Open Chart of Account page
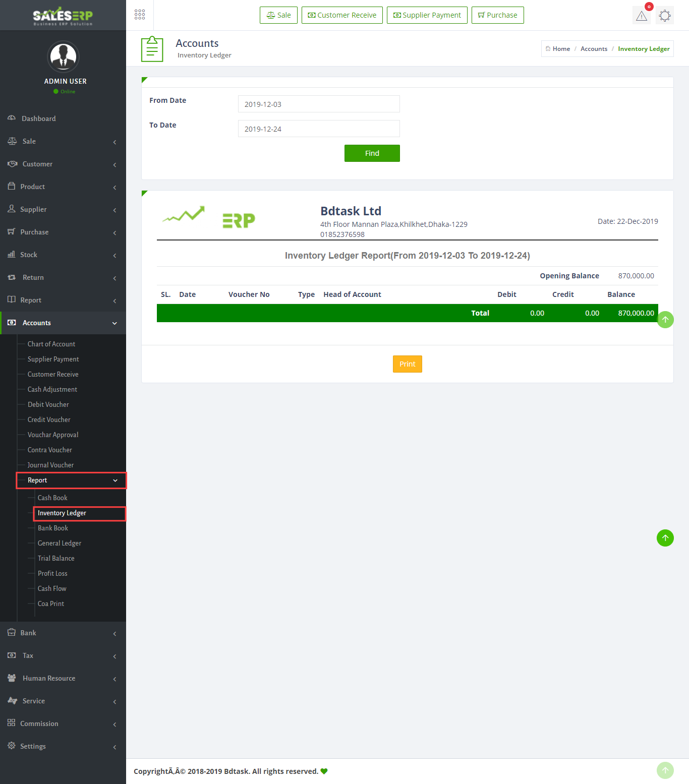This screenshot has width=689, height=784. point(51,344)
